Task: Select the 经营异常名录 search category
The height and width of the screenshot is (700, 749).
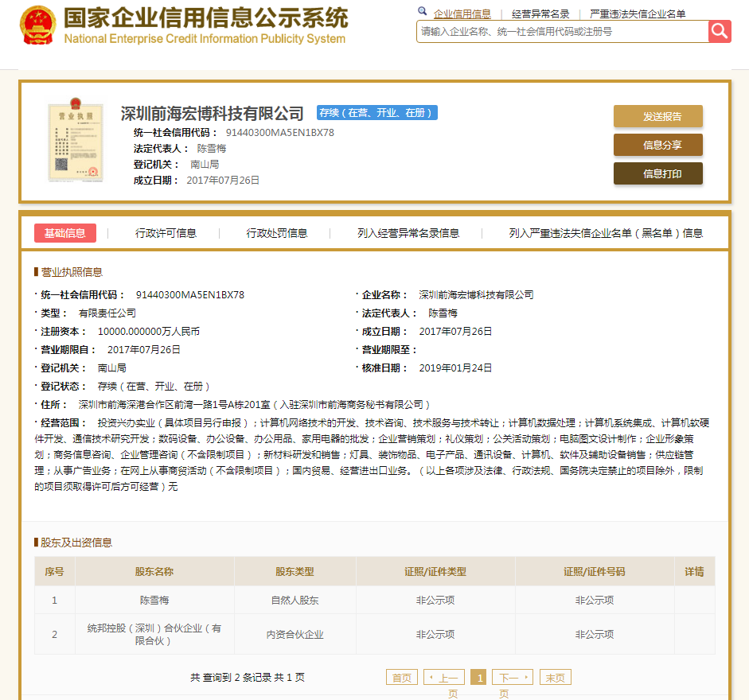Action: click(540, 14)
